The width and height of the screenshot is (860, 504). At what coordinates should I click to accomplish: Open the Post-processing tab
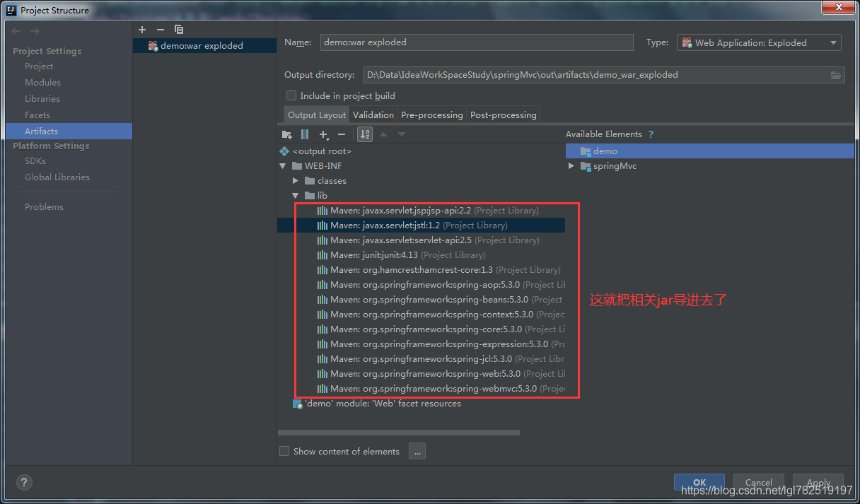504,115
